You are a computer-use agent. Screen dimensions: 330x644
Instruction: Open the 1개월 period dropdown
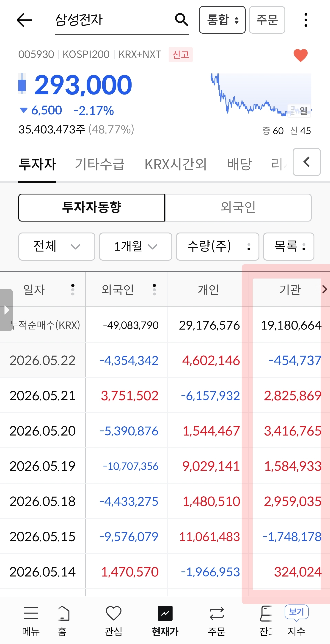135,246
